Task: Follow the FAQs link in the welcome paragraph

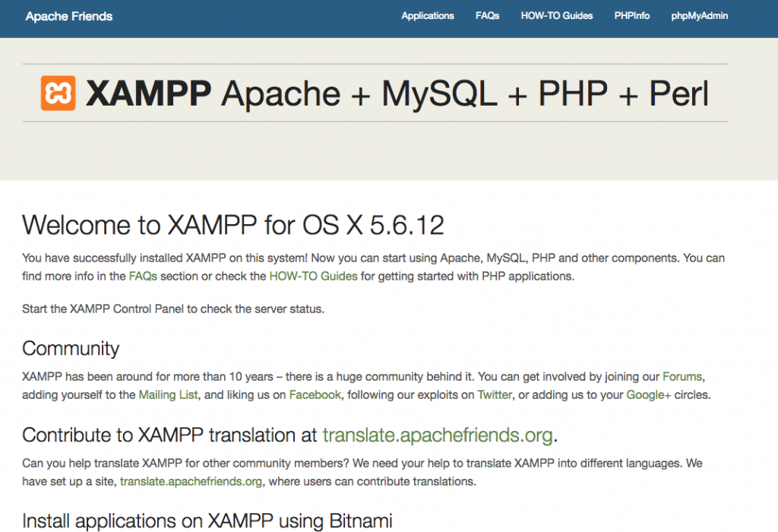Action: pyautogui.click(x=143, y=277)
